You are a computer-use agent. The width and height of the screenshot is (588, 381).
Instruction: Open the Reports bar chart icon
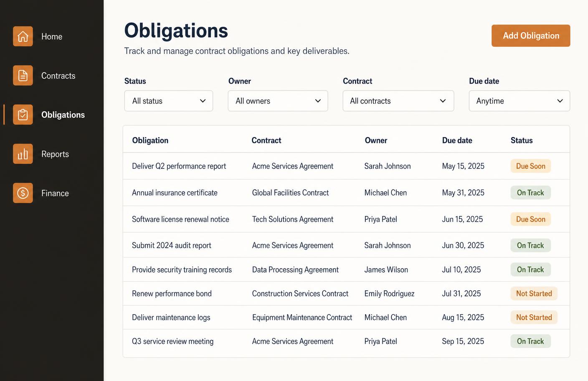pyautogui.click(x=23, y=154)
